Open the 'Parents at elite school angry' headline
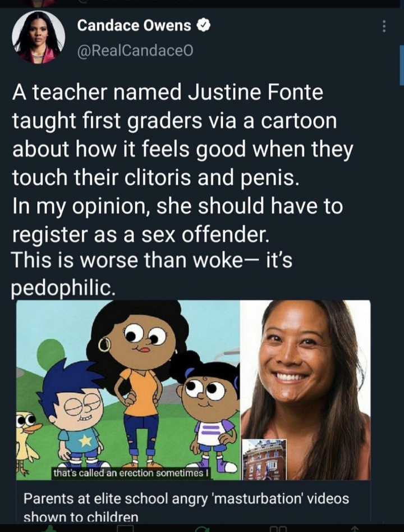This screenshot has height=532, width=404. click(x=186, y=506)
